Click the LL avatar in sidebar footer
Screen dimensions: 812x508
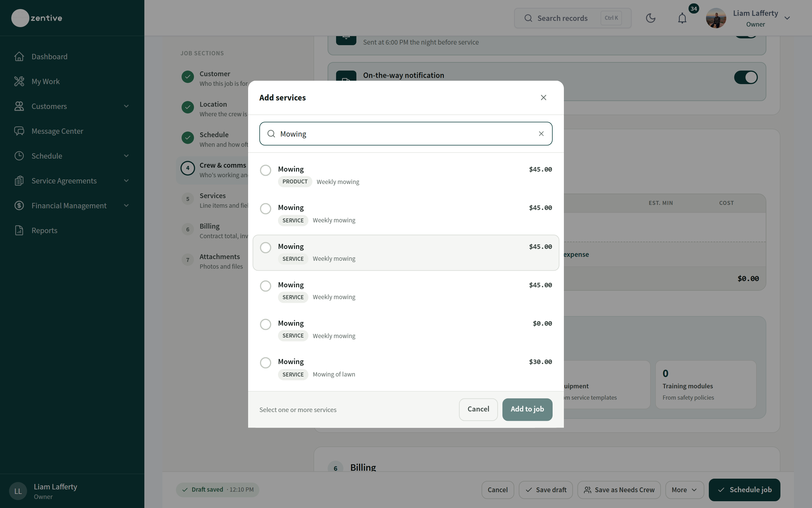click(x=18, y=491)
